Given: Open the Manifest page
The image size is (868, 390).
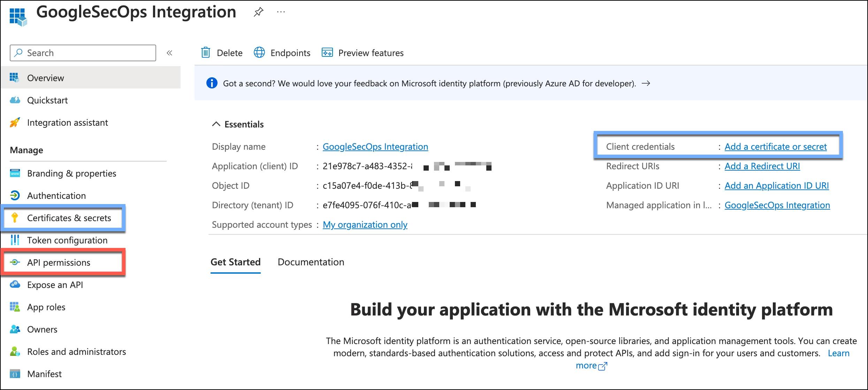Looking at the screenshot, I should (x=45, y=374).
